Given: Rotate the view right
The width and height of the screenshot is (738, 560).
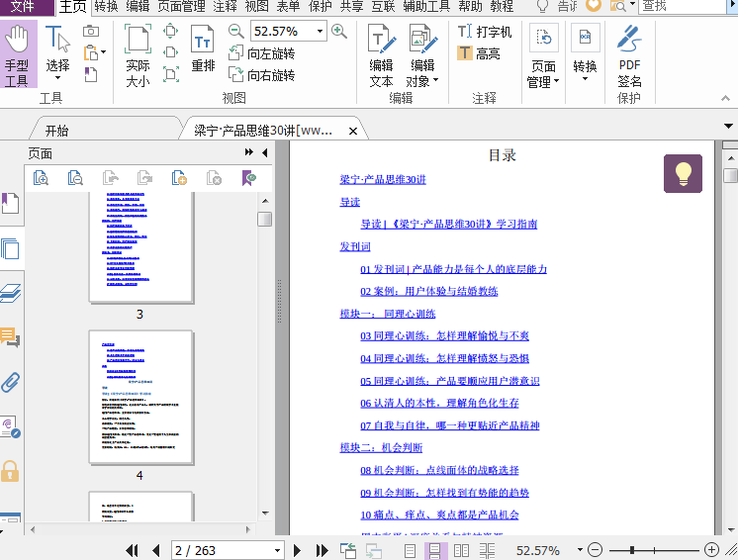Looking at the screenshot, I should (x=262, y=75).
